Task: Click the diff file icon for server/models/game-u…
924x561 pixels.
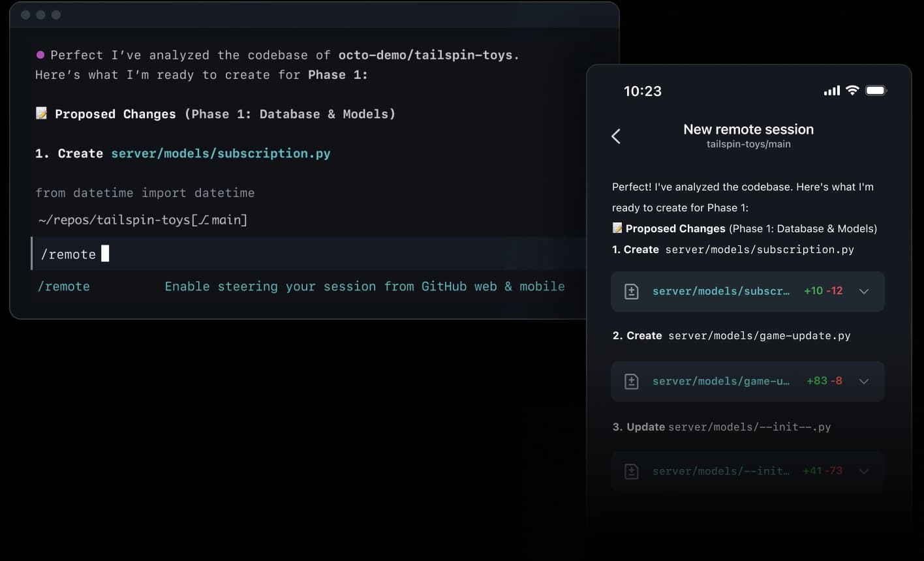Action: (x=632, y=382)
